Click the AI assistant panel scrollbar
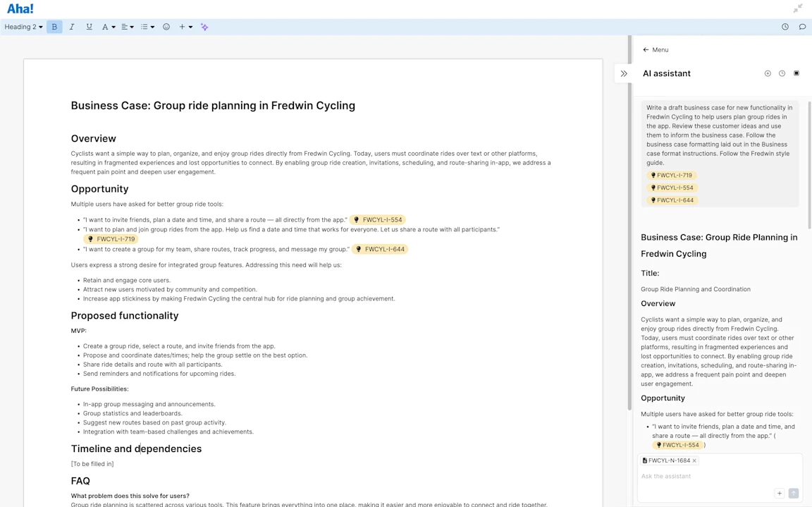 point(809,165)
